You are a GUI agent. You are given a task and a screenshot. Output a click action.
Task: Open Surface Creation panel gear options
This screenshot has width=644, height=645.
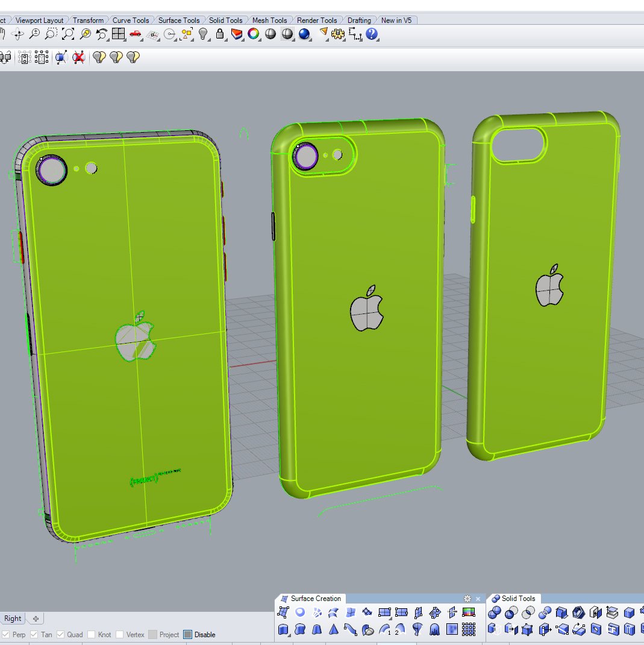tap(467, 599)
